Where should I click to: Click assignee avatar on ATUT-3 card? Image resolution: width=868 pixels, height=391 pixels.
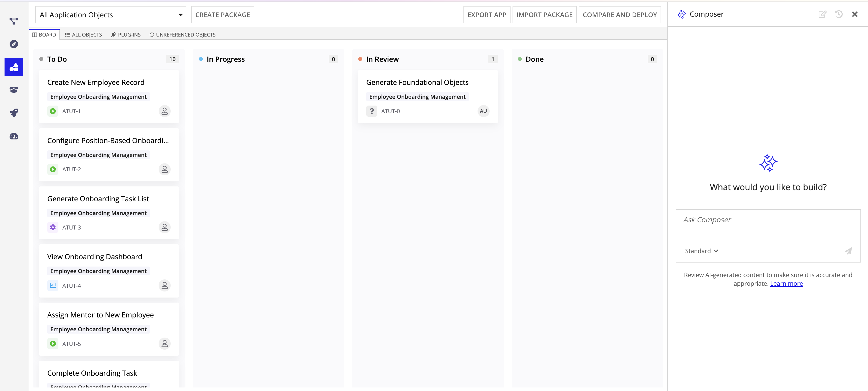point(164,227)
